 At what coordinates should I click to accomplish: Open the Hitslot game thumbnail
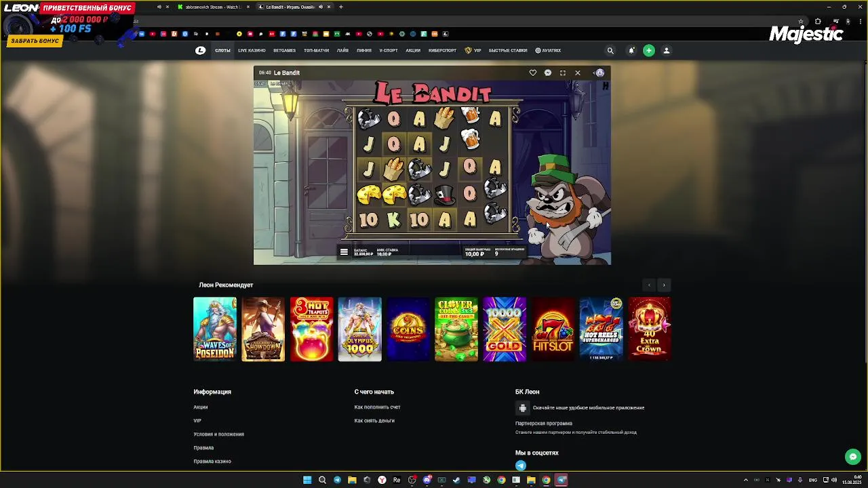553,329
